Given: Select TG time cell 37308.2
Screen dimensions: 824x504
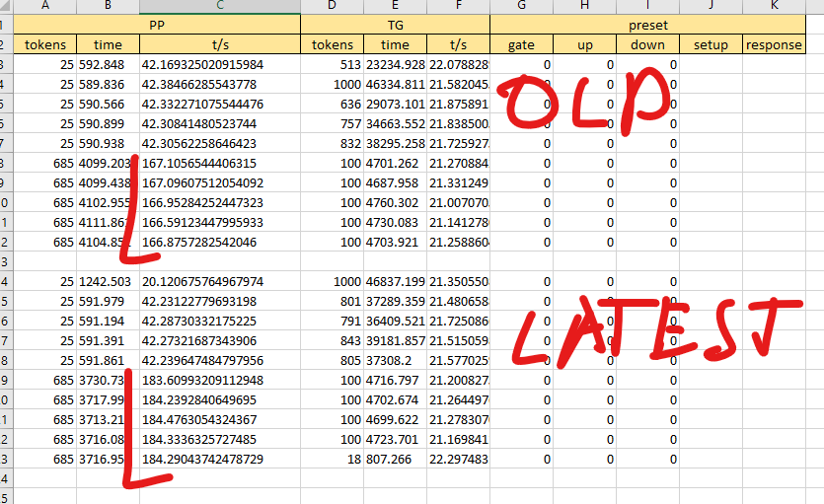Looking at the screenshot, I should click(x=395, y=360).
